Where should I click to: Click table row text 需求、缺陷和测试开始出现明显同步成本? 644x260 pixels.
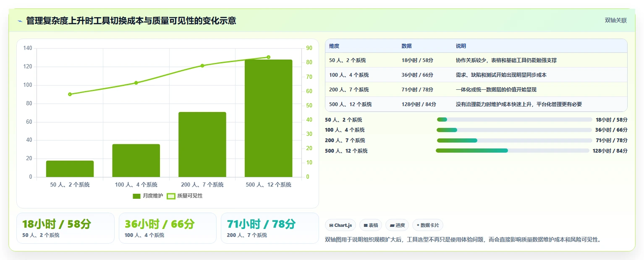[501, 75]
